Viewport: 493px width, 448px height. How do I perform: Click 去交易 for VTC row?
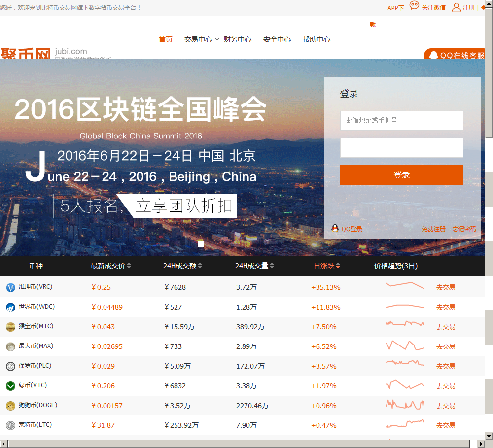(446, 386)
